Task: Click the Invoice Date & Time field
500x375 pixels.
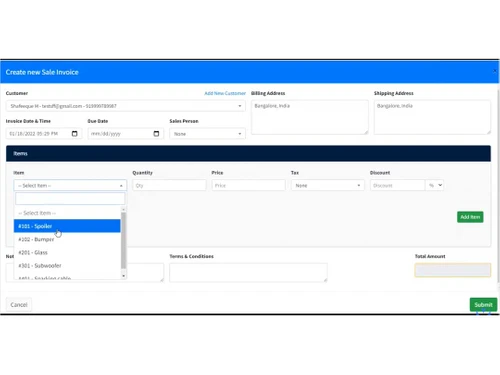Action: coord(44,134)
